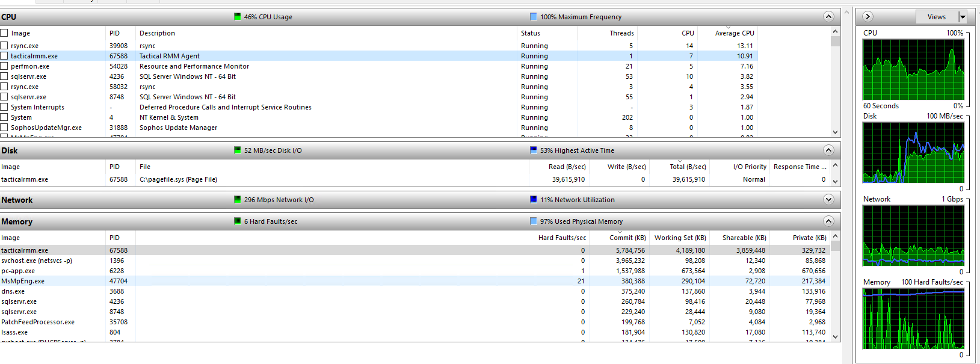Click NT Kernel & System description
Screen dimensions: 980x364
[x=169, y=117]
